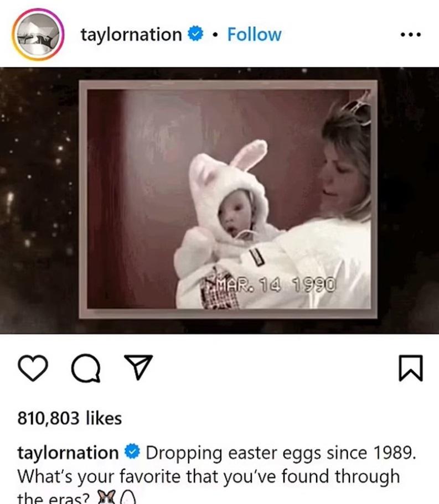Click the verified badge in the caption
The image size is (439, 504).
click(131, 453)
